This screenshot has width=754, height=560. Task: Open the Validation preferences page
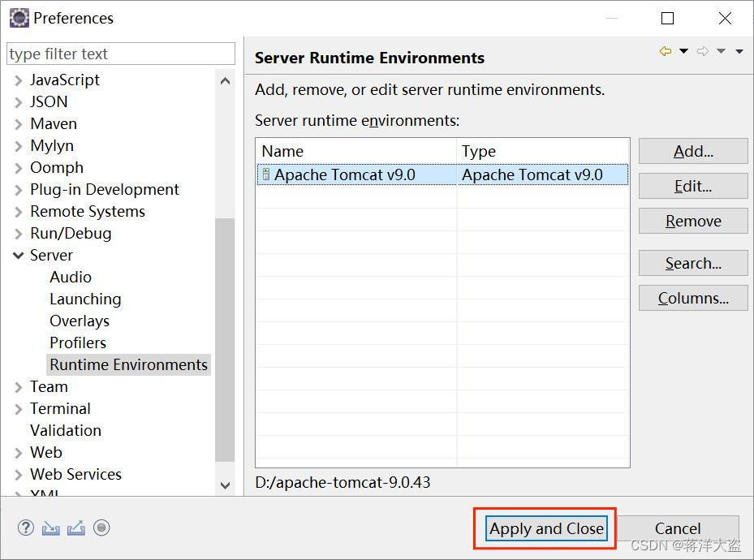pos(65,430)
